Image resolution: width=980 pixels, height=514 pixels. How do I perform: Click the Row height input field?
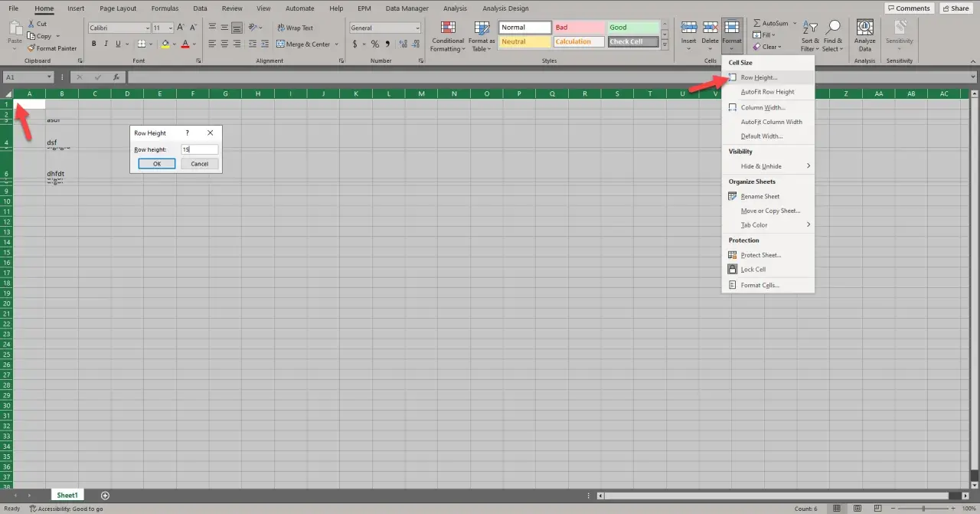[200, 150]
